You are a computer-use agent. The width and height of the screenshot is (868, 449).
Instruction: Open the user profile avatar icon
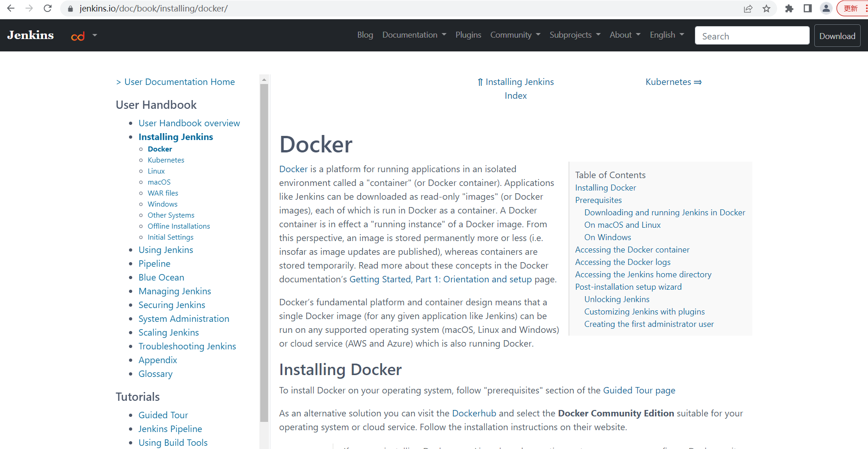pos(826,8)
